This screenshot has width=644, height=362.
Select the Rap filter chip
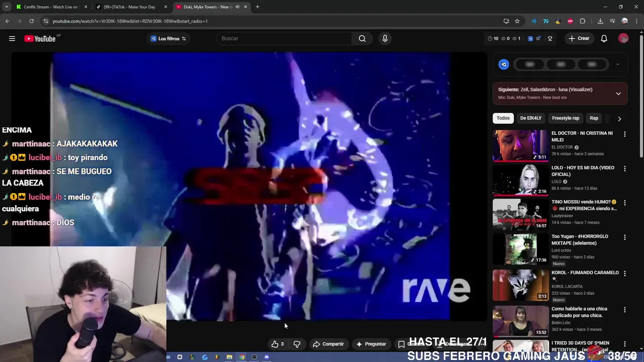click(594, 118)
